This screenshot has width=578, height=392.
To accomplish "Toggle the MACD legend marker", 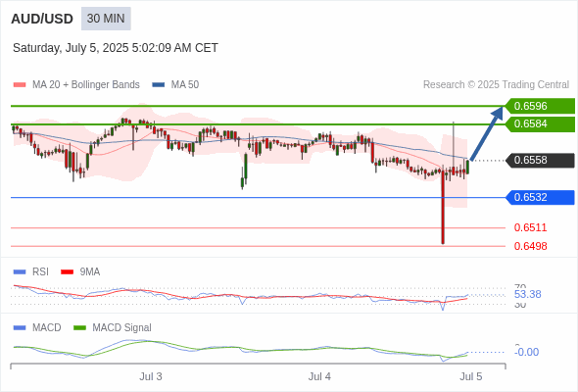I will tap(20, 328).
